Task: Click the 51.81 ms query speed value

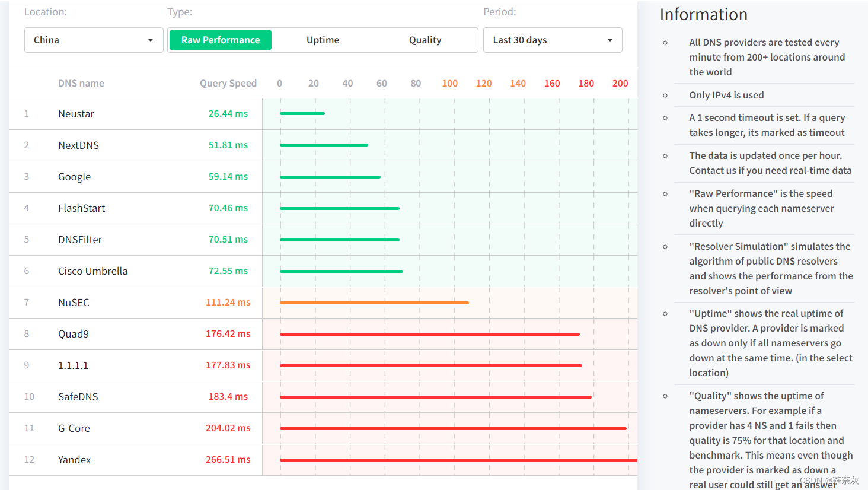Action: click(x=228, y=145)
